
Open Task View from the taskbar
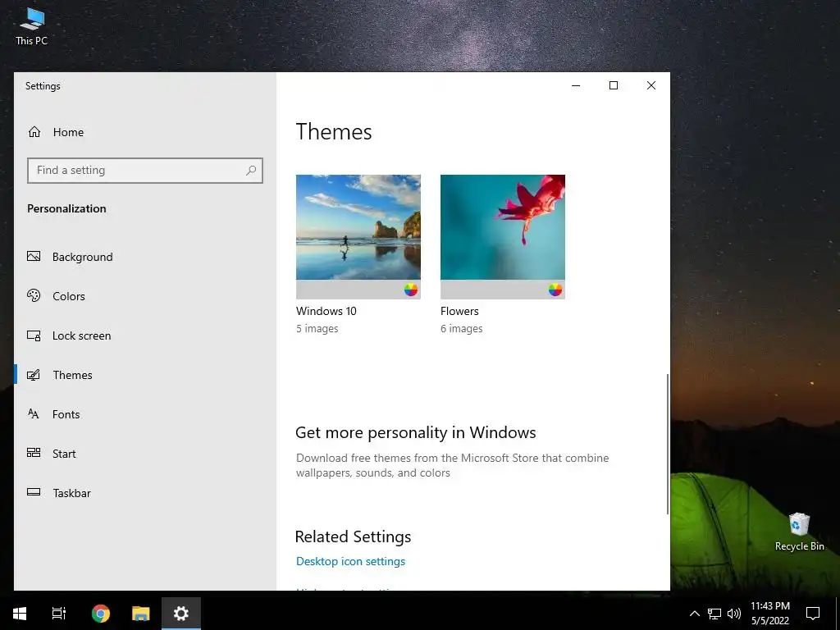point(59,614)
